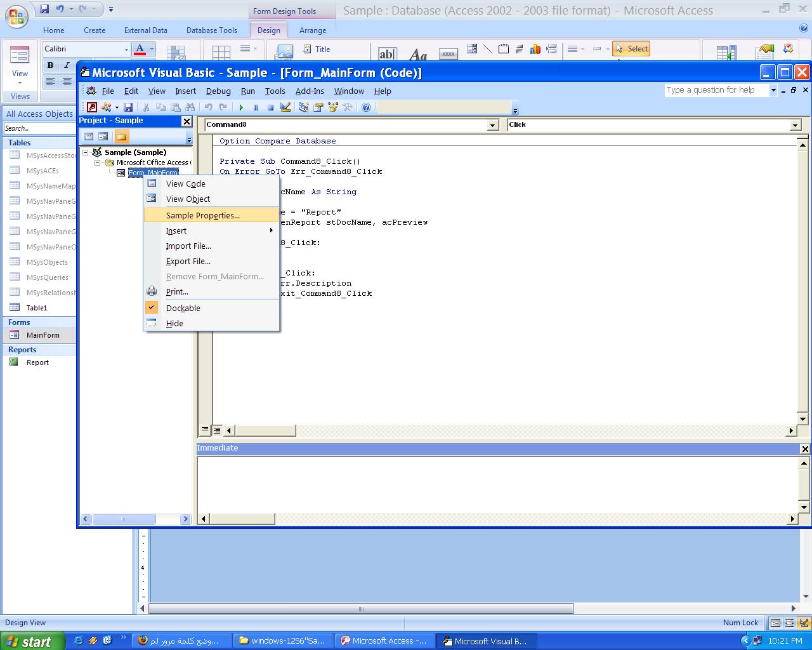
Task: Close the Immediate window pane
Action: coord(805,449)
